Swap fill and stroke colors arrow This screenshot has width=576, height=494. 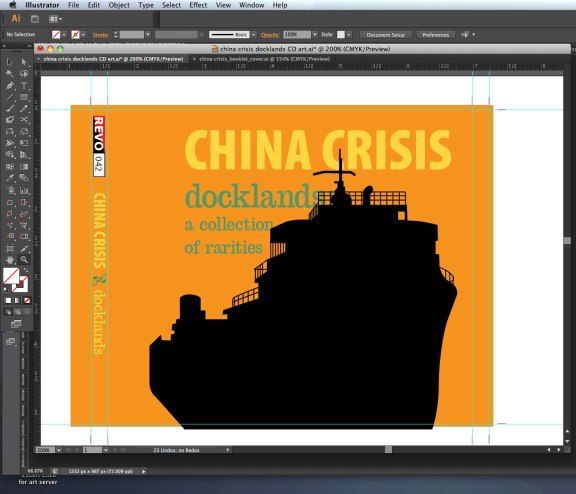coord(26,270)
